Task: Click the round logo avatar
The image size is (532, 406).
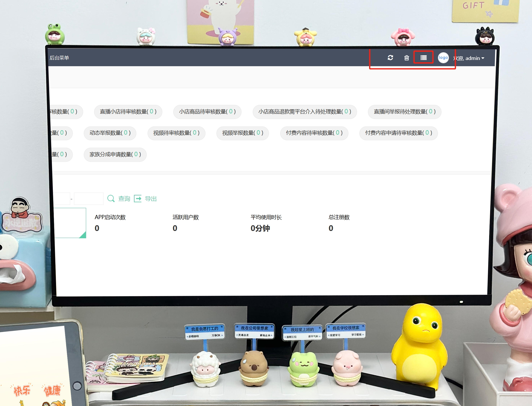Action: click(x=443, y=58)
